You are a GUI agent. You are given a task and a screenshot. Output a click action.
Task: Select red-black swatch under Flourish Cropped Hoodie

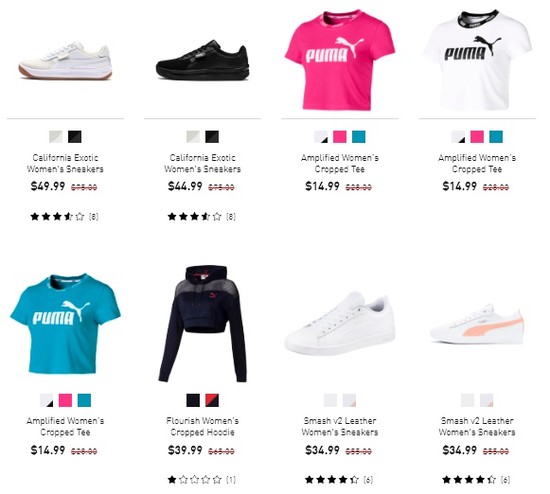(212, 400)
